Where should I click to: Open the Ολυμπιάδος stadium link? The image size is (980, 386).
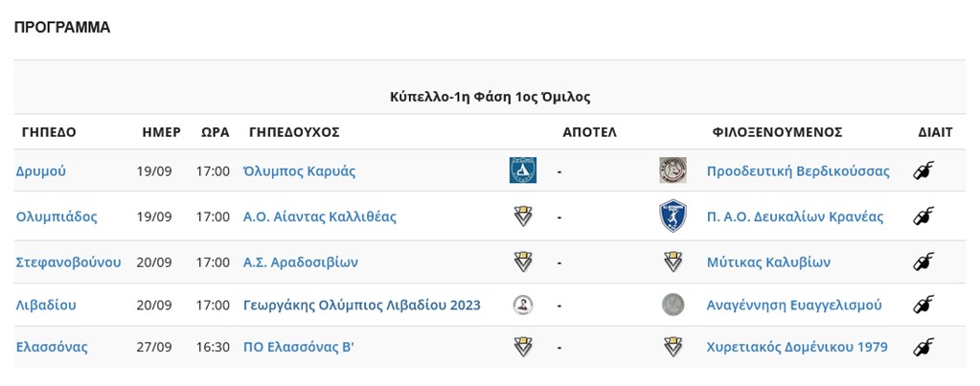tap(57, 216)
